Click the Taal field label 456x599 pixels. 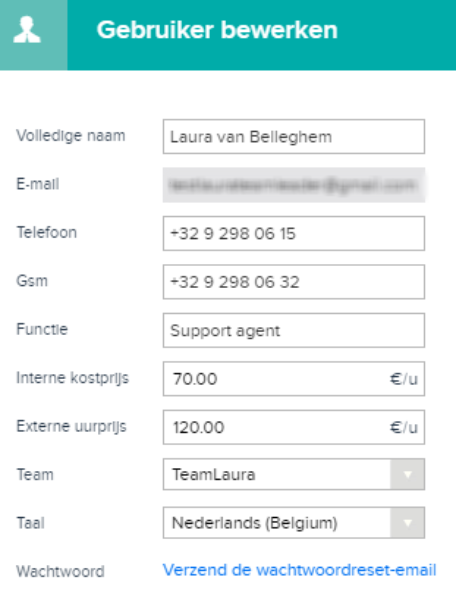coord(31,523)
